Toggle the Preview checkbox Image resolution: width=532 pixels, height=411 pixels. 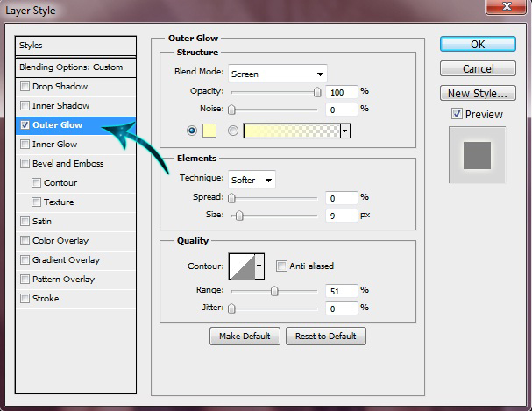click(457, 114)
